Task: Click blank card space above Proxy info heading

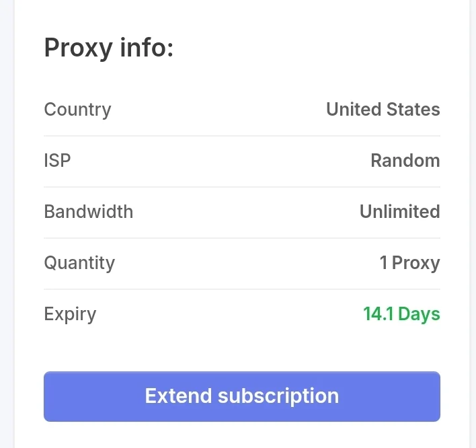Action: (x=242, y=15)
